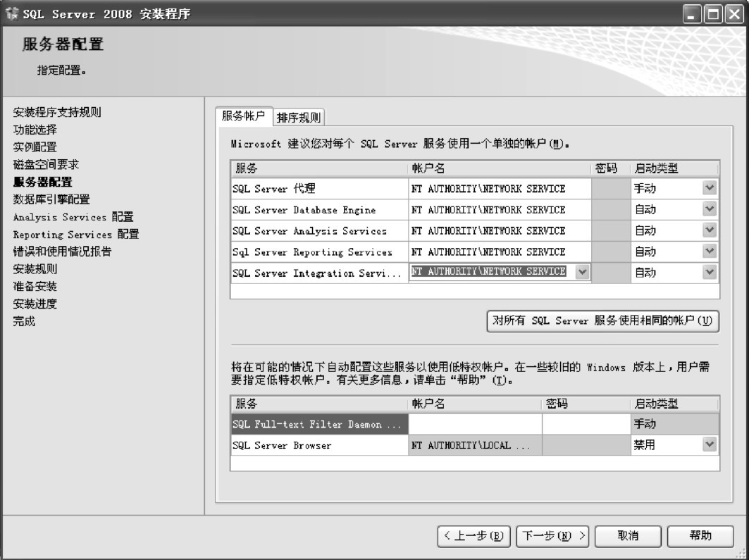Click 数据库引擎配置 step in sidebar
Viewport: 749px width, 560px height.
coord(51,199)
